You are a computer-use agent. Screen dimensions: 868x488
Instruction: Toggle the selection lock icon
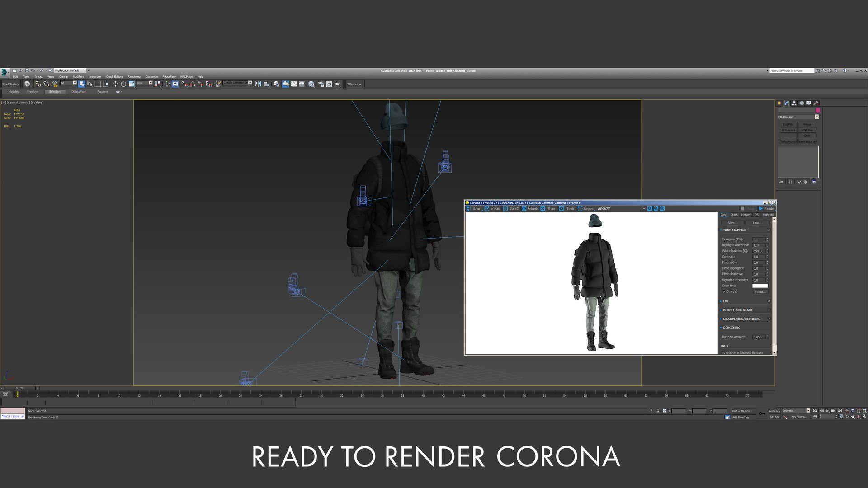coord(658,411)
